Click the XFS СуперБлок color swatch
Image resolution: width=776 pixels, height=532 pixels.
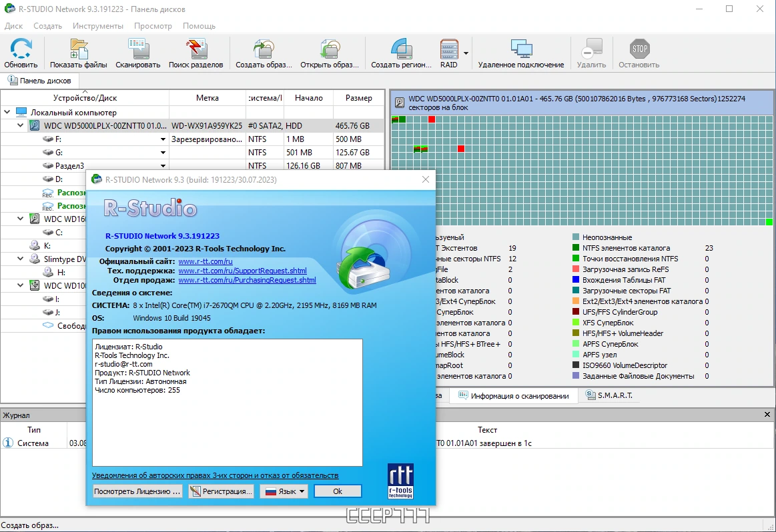[x=576, y=323]
